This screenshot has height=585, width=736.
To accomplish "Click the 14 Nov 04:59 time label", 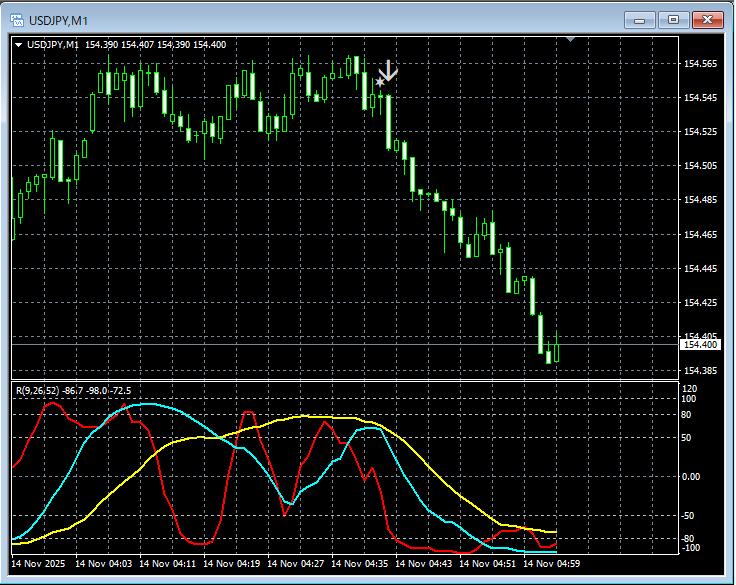I will [x=554, y=564].
